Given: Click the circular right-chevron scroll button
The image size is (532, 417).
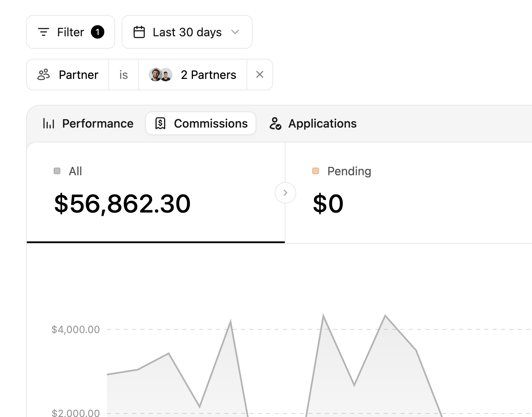Looking at the screenshot, I should [285, 193].
